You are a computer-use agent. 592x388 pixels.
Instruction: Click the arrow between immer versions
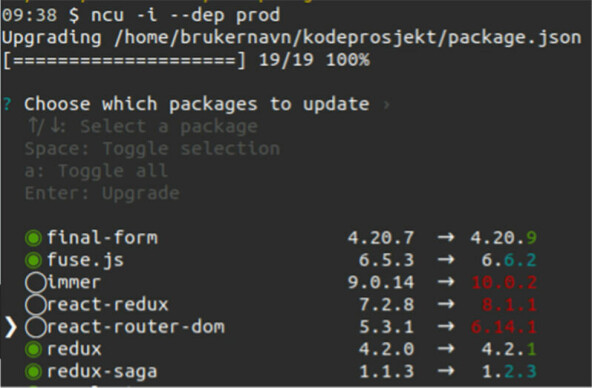point(446,282)
